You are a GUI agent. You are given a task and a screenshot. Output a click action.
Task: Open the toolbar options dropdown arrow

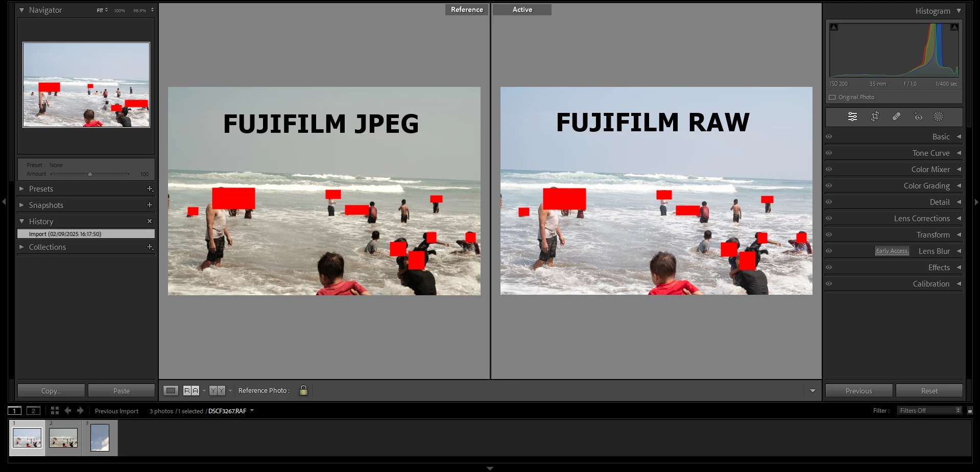point(812,391)
